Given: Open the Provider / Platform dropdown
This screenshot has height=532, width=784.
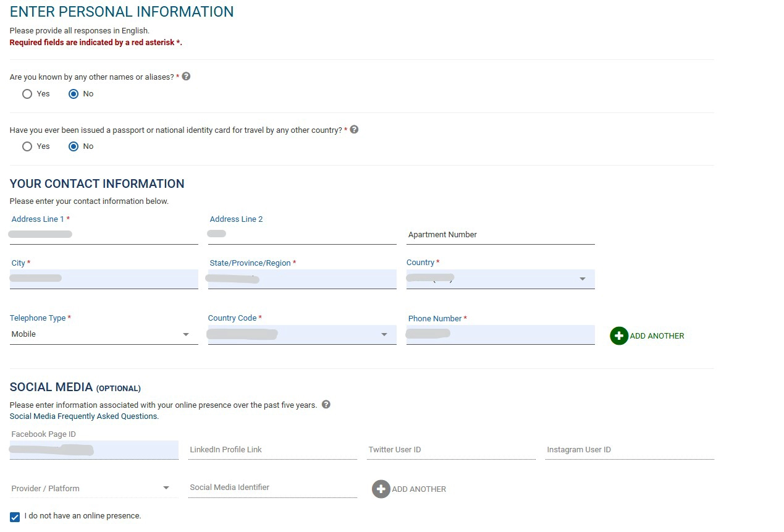Looking at the screenshot, I should coord(166,488).
